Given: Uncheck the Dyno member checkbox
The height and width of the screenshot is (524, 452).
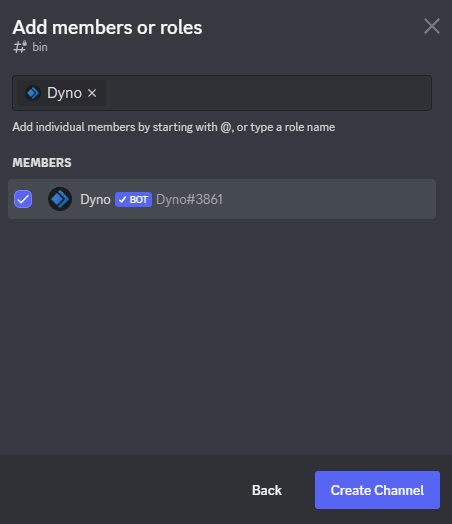Looking at the screenshot, I should 23,199.
